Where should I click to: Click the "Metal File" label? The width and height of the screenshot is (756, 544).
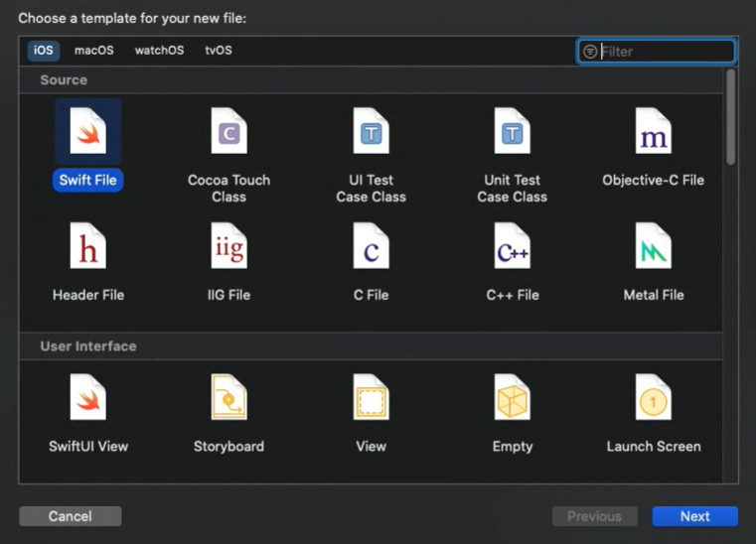(x=654, y=295)
